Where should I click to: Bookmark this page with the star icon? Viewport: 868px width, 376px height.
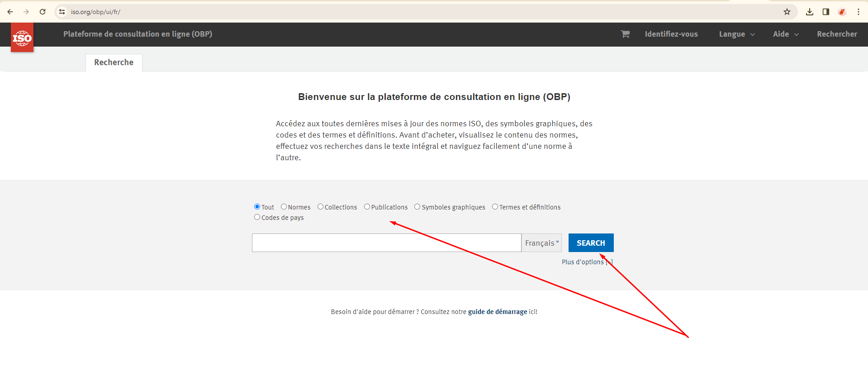[x=787, y=12]
